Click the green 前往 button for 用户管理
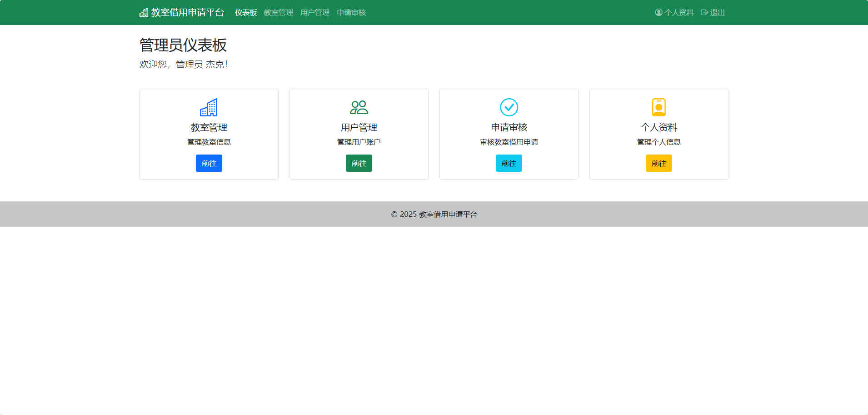Viewport: 868px width, 415px height. [359, 163]
